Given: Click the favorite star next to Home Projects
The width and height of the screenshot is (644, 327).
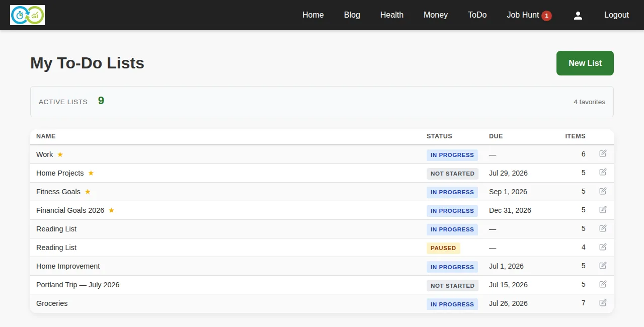Looking at the screenshot, I should [91, 173].
